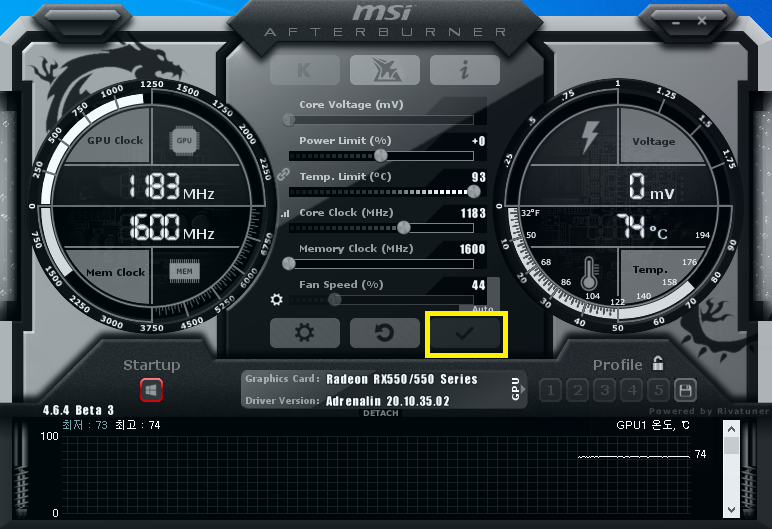The height and width of the screenshot is (529, 772).
Task: Adjust the Core Voltage slider handle
Action: [289, 120]
